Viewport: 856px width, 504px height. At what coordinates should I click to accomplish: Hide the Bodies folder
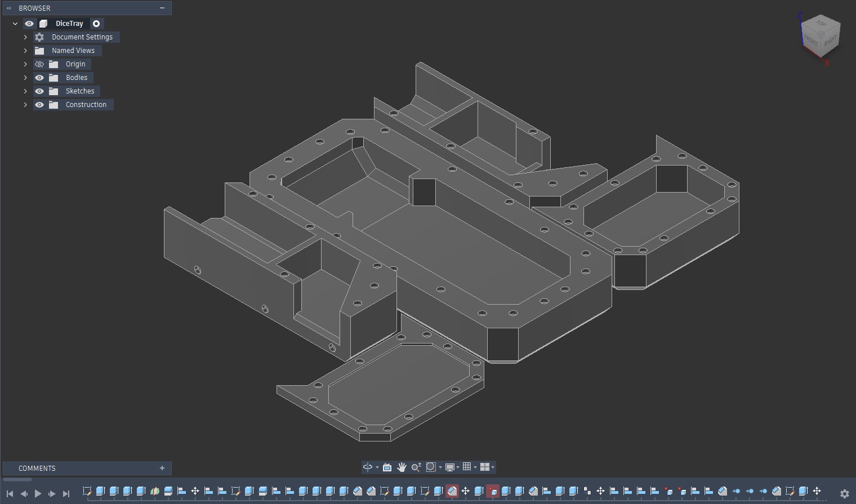(39, 78)
